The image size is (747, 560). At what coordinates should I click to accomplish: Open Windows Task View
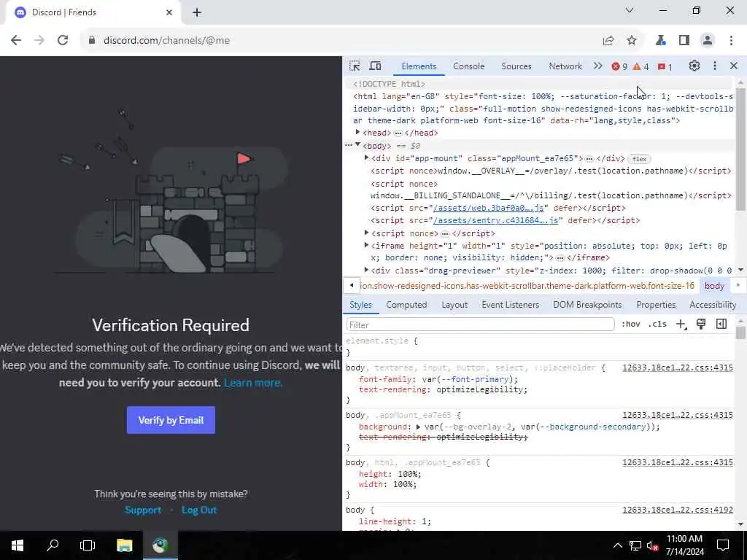coord(88,545)
